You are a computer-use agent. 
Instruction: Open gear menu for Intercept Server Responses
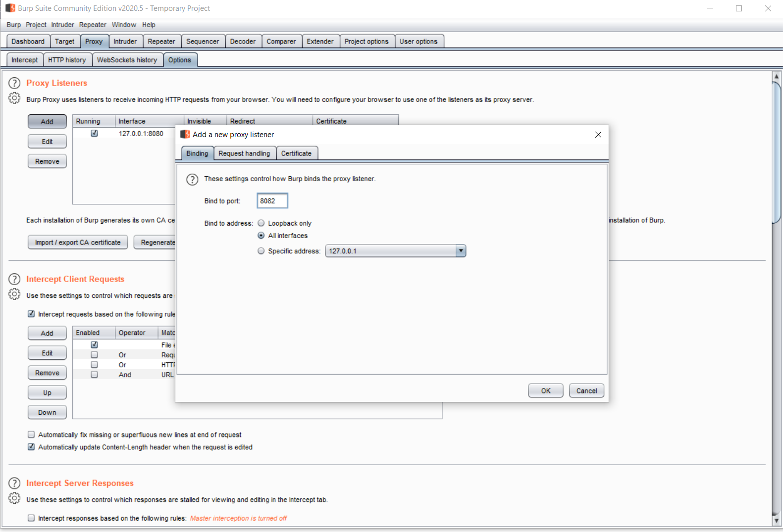tap(14, 498)
